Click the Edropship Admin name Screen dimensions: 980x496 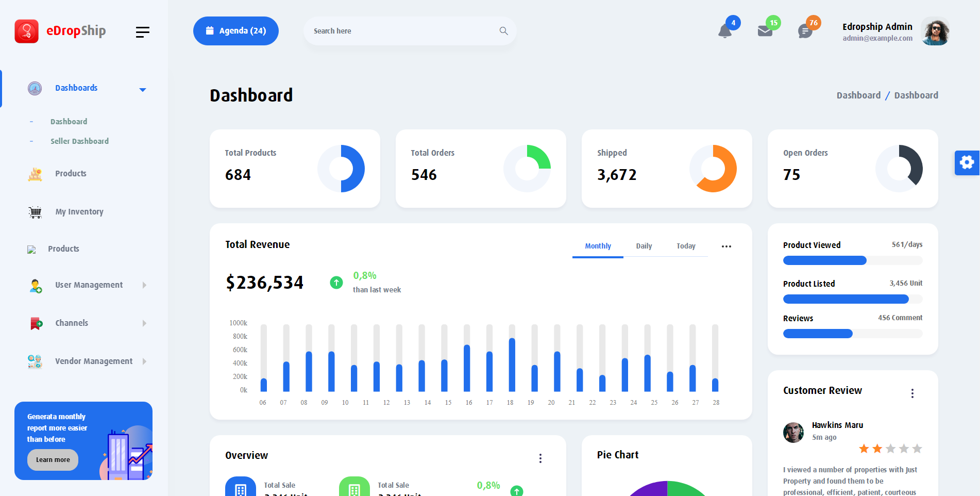877,27
